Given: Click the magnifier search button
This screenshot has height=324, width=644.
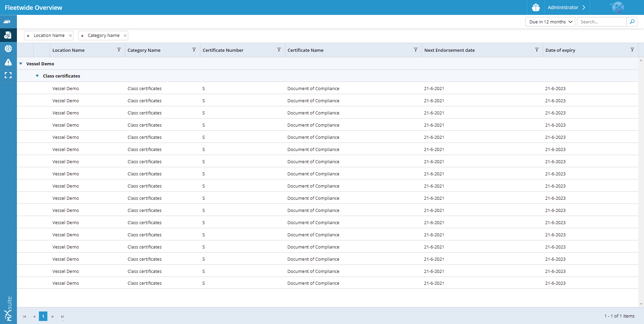Looking at the screenshot, I should coord(632,22).
